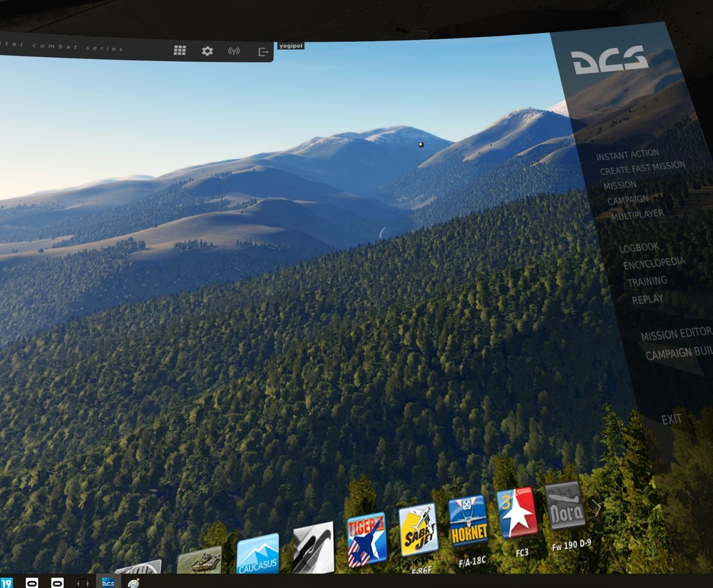Open the Campaign Builder
The width and height of the screenshot is (713, 588).
[x=679, y=353]
